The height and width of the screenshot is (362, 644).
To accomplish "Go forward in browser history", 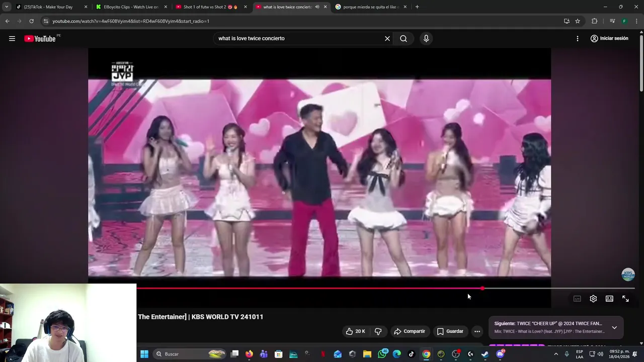I will tap(19, 21).
